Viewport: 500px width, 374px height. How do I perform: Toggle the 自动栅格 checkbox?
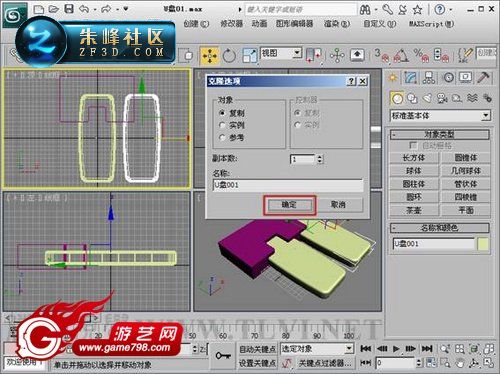413,146
